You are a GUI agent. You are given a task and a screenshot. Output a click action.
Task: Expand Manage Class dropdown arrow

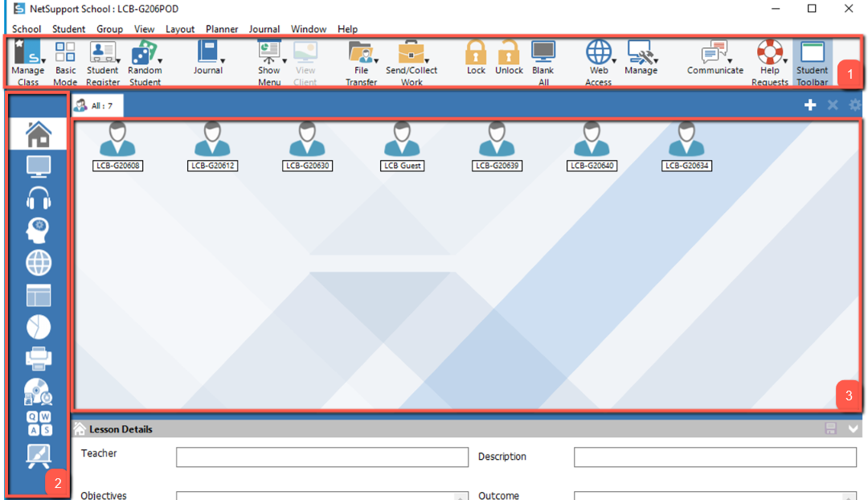coord(43,61)
